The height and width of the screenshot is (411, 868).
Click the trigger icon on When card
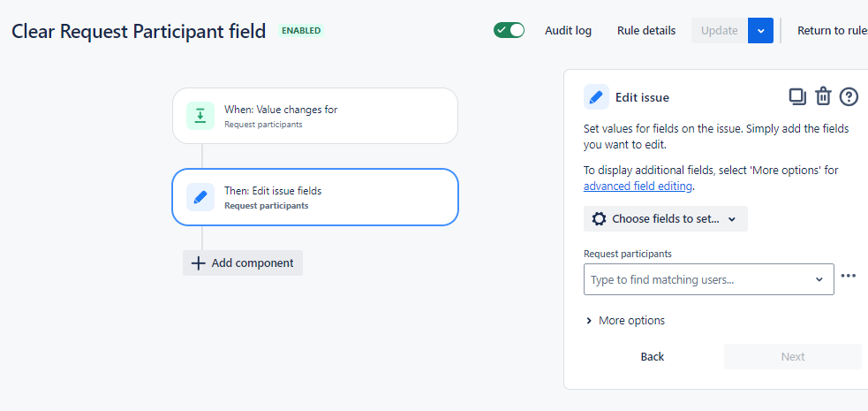coord(200,116)
